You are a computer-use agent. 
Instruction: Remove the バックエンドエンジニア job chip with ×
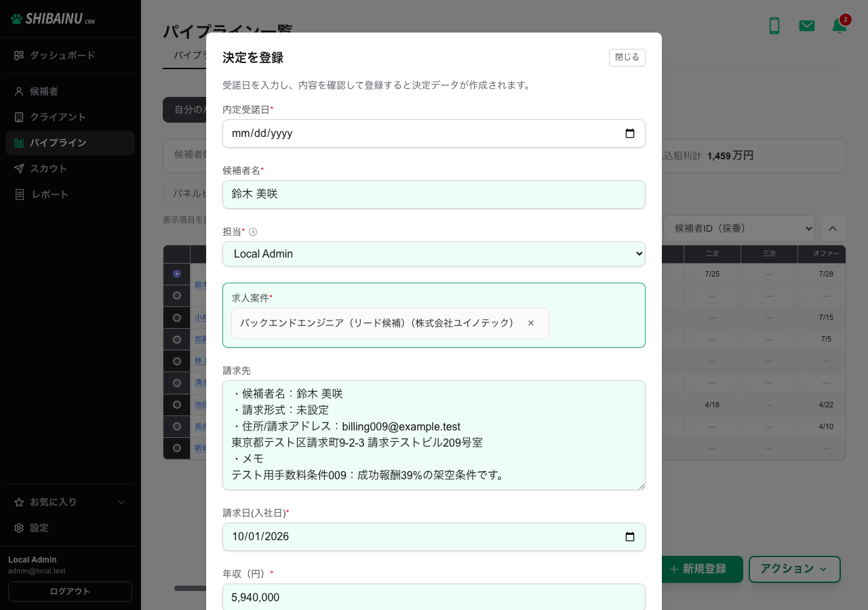(x=531, y=323)
